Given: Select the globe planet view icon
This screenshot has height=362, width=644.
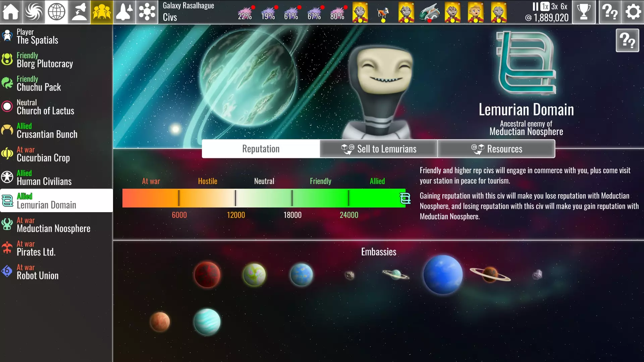Looking at the screenshot, I should coord(56,12).
